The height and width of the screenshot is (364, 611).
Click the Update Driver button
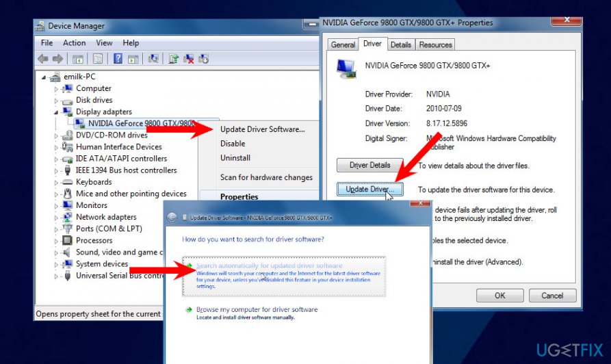(369, 189)
